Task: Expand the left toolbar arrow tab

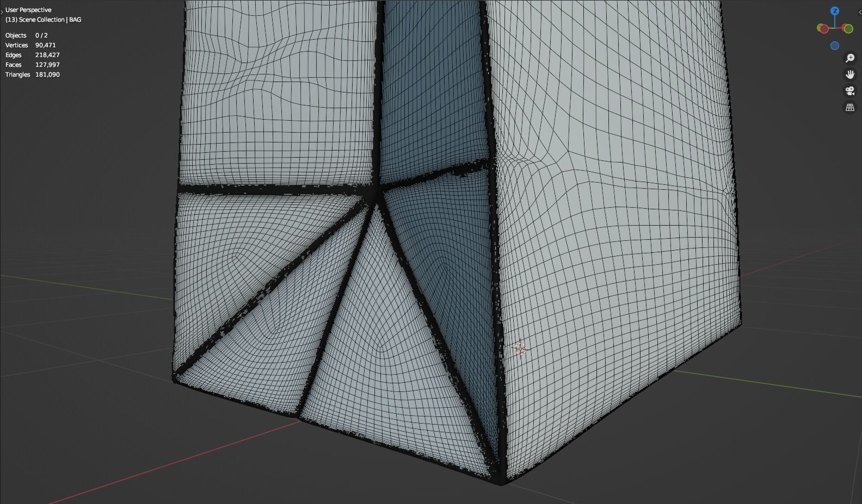Action: 2,11
